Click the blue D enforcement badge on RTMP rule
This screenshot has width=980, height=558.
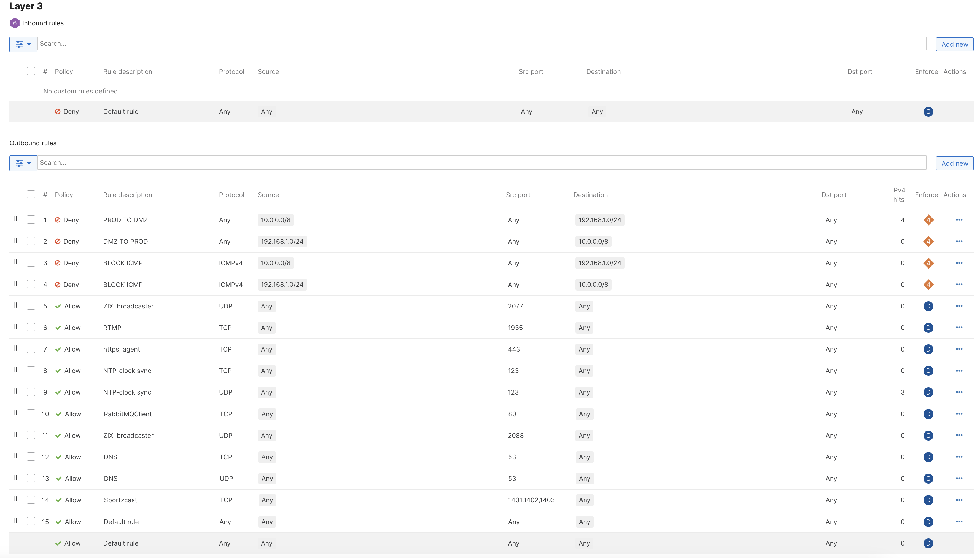click(929, 328)
